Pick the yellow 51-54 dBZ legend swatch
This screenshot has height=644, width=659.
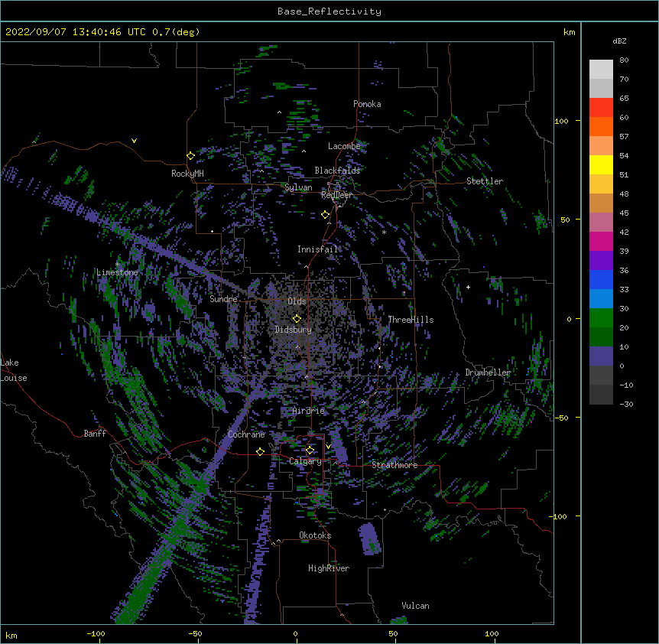pyautogui.click(x=601, y=164)
